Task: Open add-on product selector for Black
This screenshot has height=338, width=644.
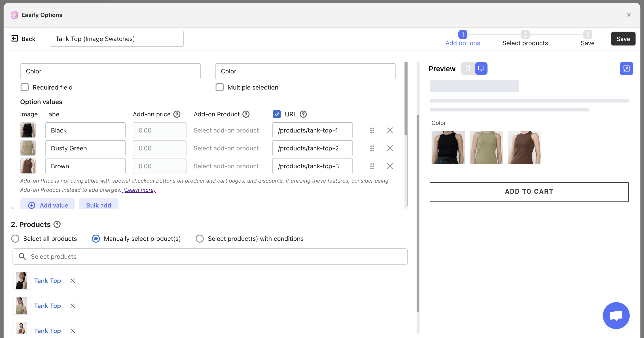Action: [226, 130]
